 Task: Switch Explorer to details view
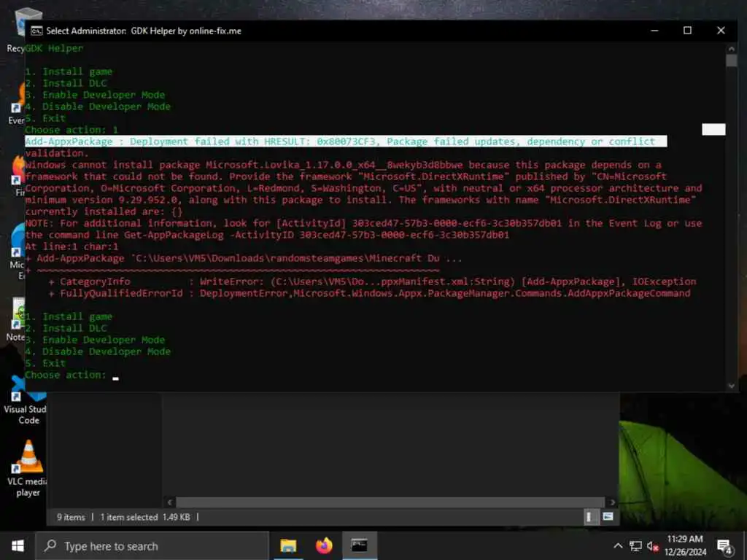pos(589,517)
